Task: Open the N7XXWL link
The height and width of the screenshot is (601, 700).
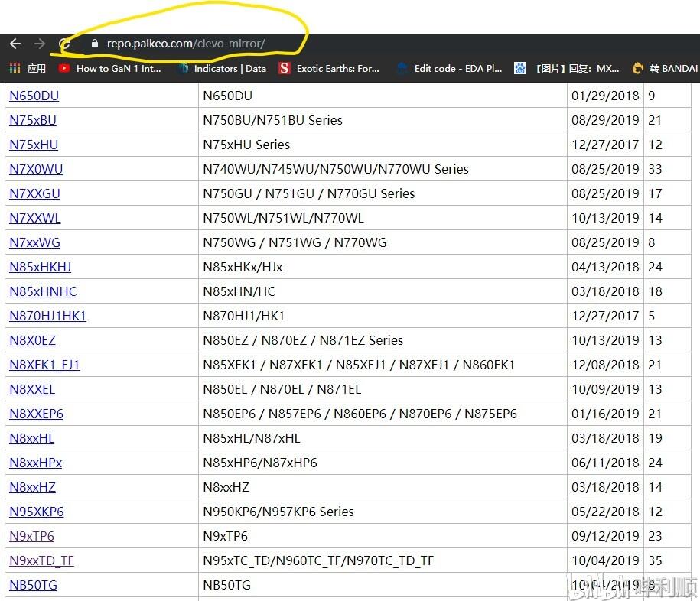Action: (35, 219)
